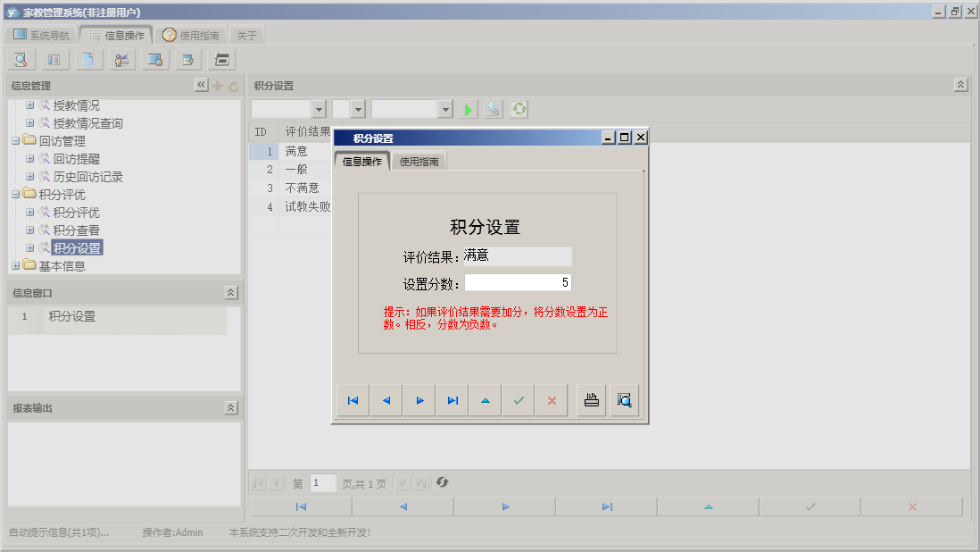Click the refresh icon in the 积分设置 panel
The width and height of the screenshot is (980, 552).
[518, 108]
